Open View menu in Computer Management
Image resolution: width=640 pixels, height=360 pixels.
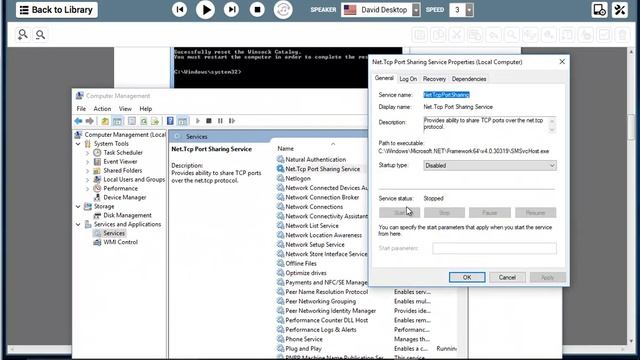125,109
